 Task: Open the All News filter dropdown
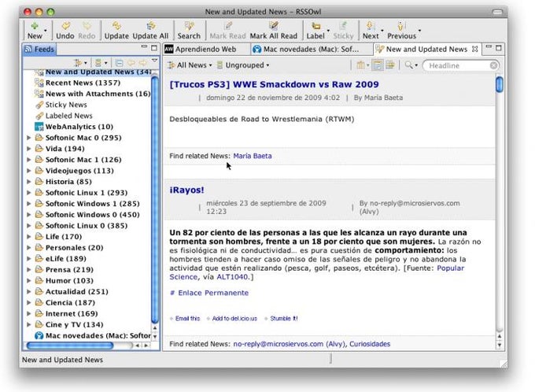(190, 65)
